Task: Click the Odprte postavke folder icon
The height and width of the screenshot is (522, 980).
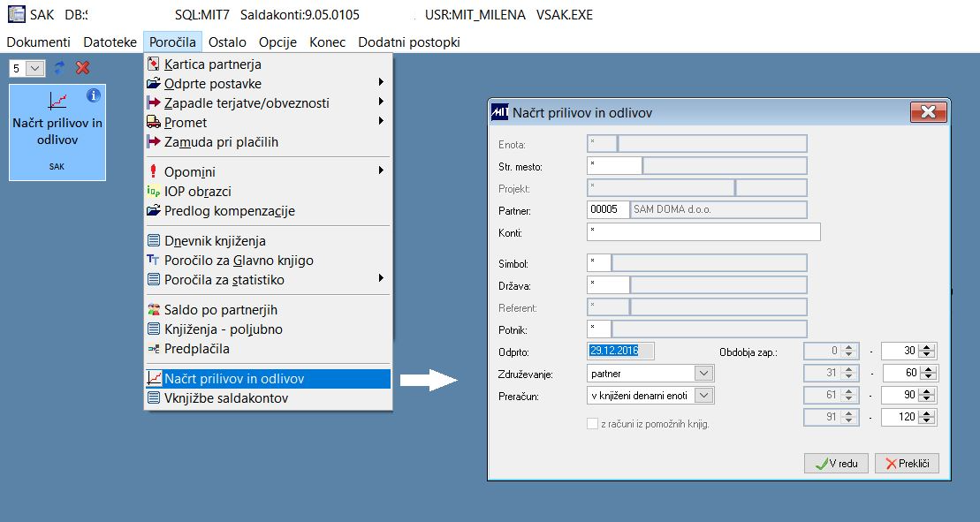Action: [x=153, y=84]
